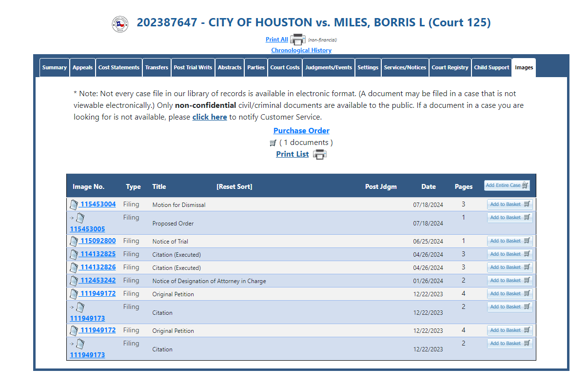The height and width of the screenshot is (388, 588).
Task: Open the Court Registry tab
Action: (x=450, y=67)
